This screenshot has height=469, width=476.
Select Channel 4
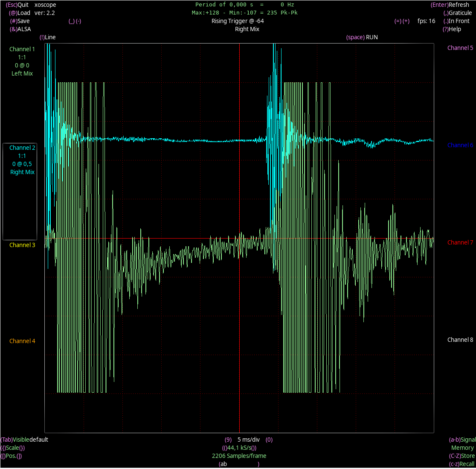click(22, 341)
